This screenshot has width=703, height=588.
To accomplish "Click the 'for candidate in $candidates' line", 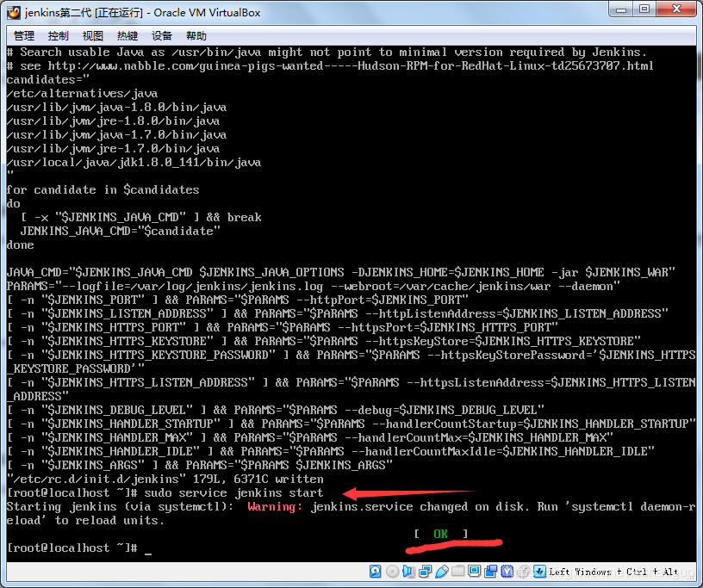I will [x=103, y=190].
